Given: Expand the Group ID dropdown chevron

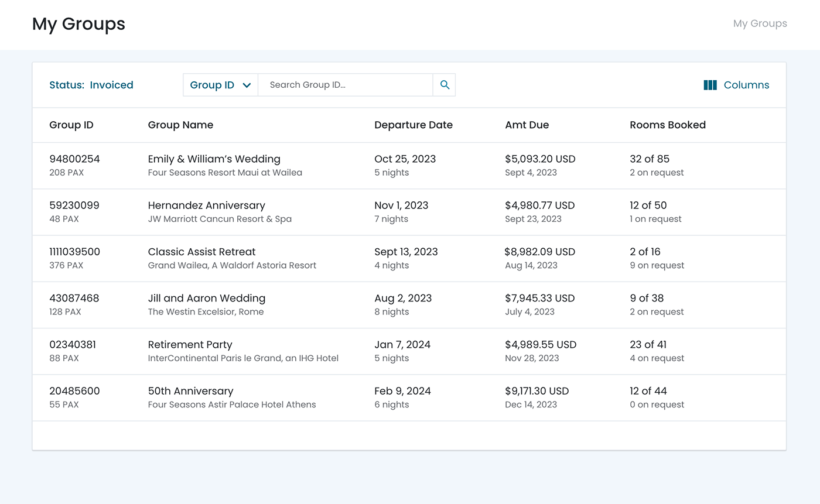Looking at the screenshot, I should tap(247, 85).
